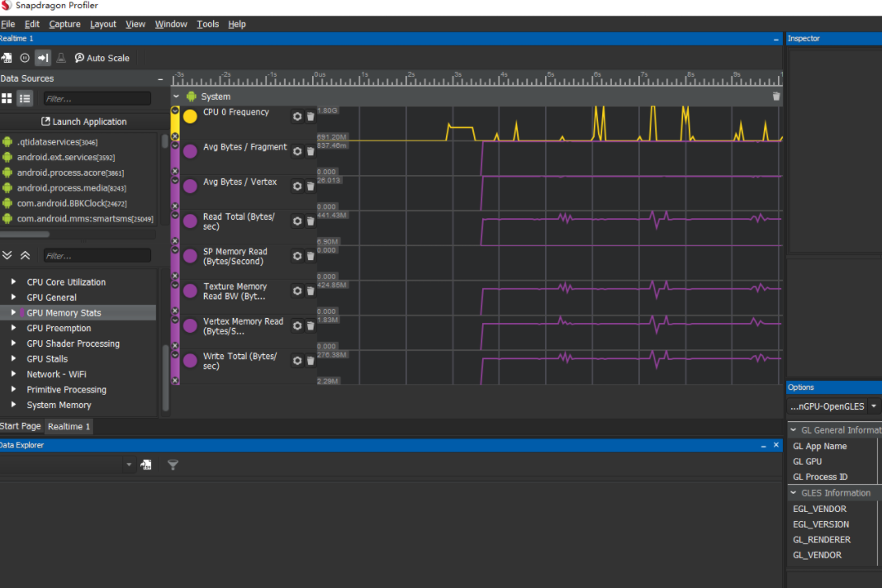This screenshot has height=588, width=882.
Task: Delete Avg Bytes / Vertex track
Action: [x=311, y=187]
